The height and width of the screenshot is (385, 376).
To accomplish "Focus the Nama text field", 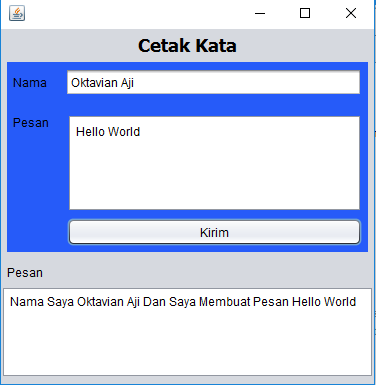I will (x=213, y=82).
